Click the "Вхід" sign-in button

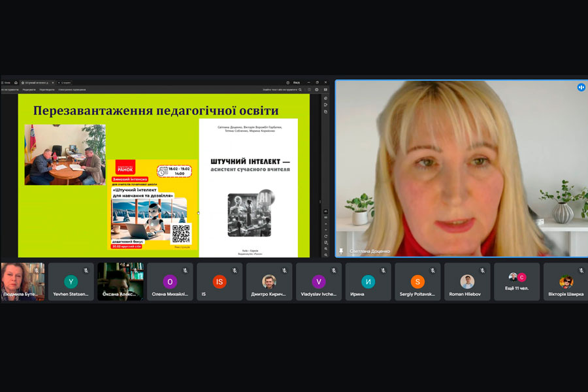(x=297, y=82)
